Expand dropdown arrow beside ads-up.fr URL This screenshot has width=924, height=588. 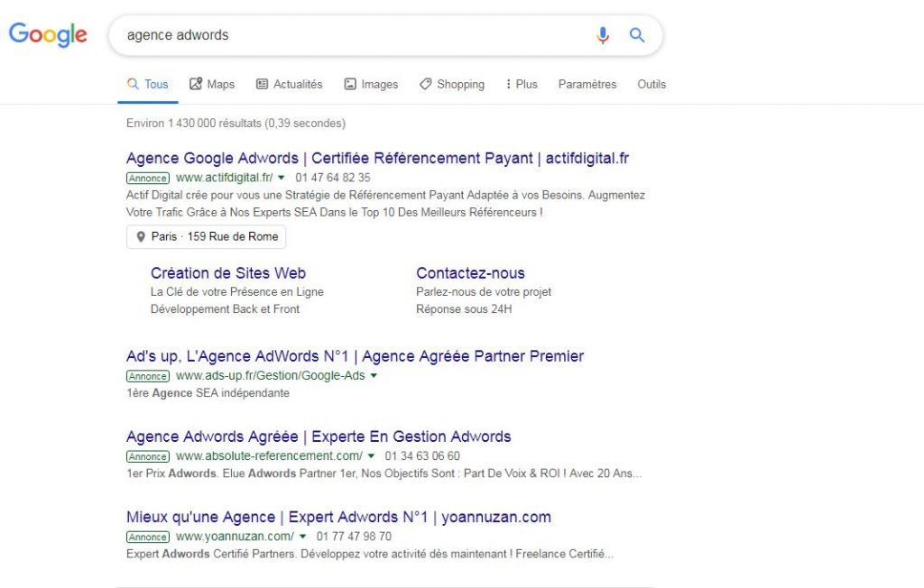[x=374, y=375]
